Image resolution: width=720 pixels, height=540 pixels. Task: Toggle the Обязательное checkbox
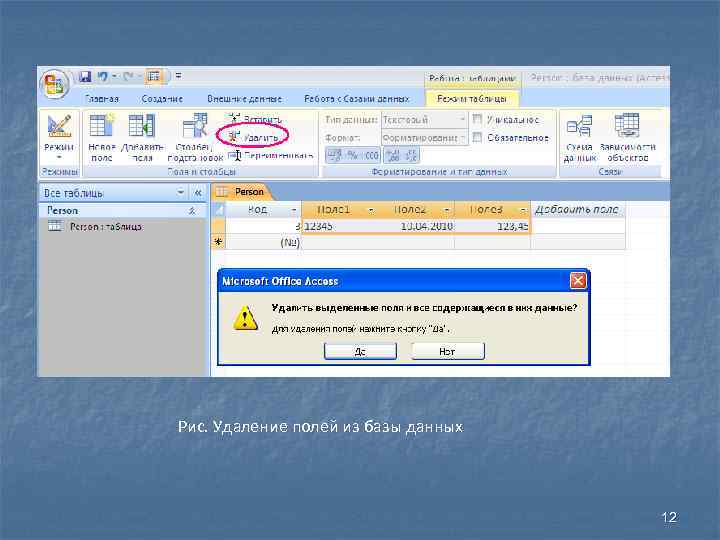pyautogui.click(x=477, y=137)
